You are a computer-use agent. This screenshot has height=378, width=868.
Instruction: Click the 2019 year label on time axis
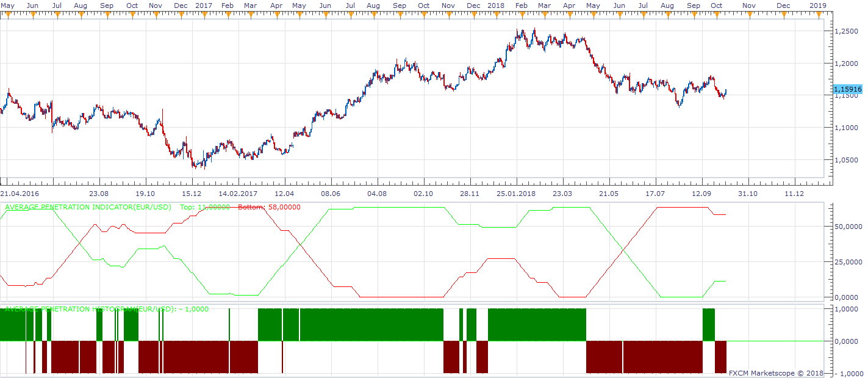pos(817,5)
